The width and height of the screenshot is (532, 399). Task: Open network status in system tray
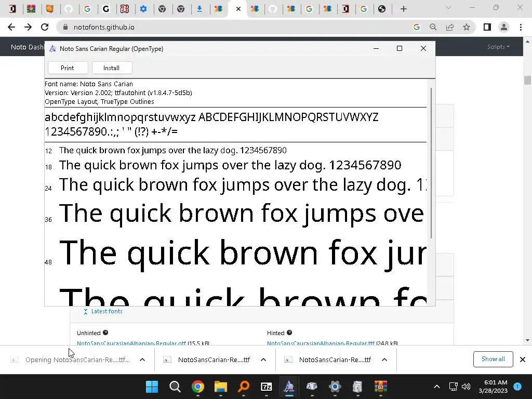(453, 387)
